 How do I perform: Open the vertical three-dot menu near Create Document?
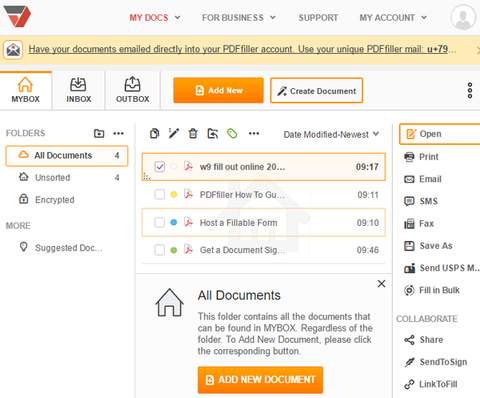coord(470,90)
